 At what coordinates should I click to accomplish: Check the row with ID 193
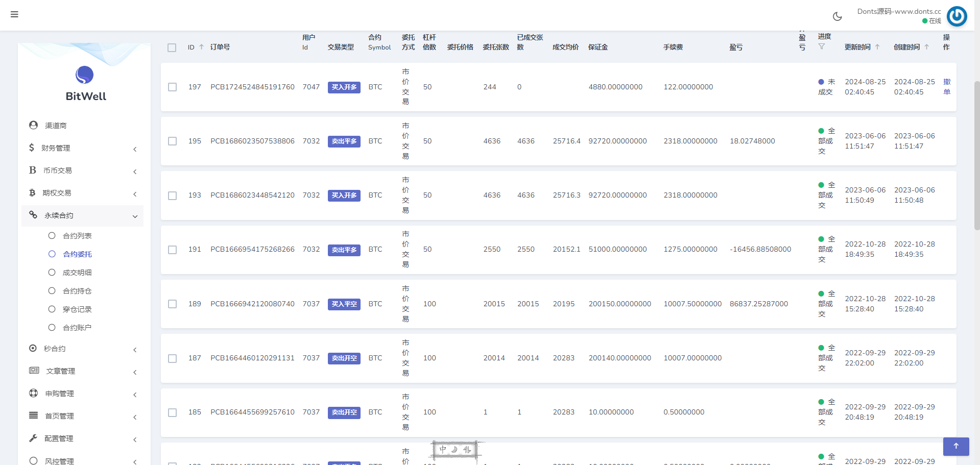173,195
